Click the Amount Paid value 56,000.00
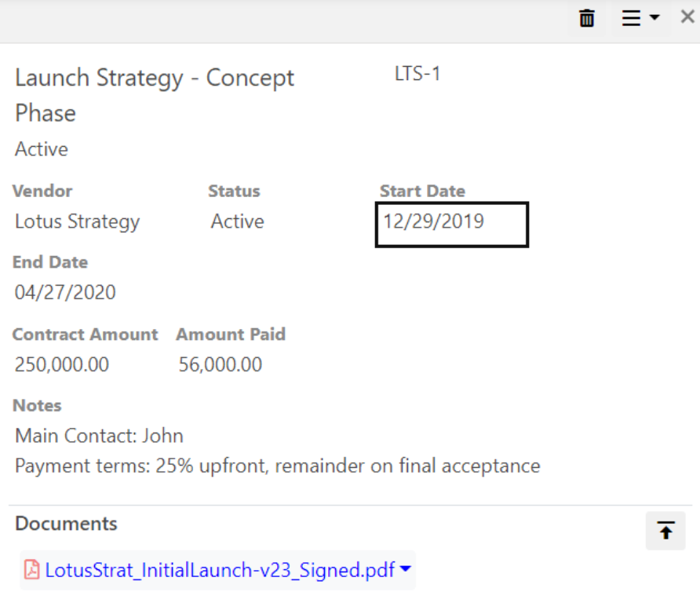The image size is (700, 592). [x=221, y=364]
